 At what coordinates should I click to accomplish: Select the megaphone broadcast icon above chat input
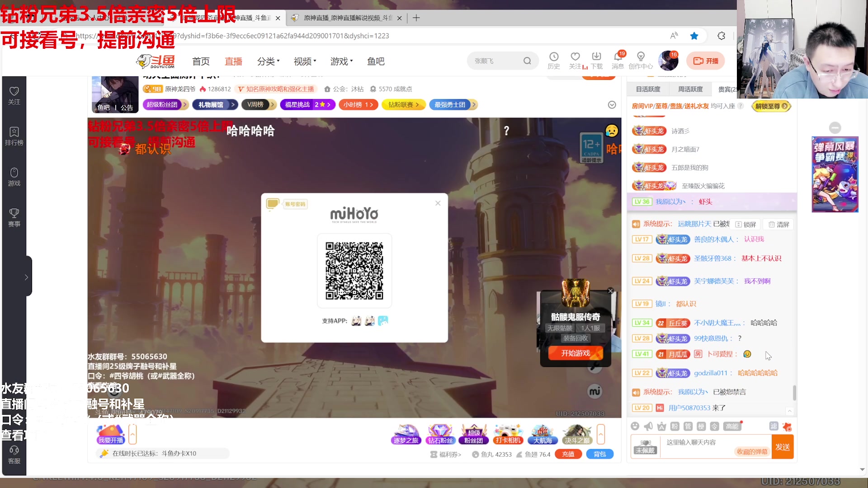(x=648, y=426)
